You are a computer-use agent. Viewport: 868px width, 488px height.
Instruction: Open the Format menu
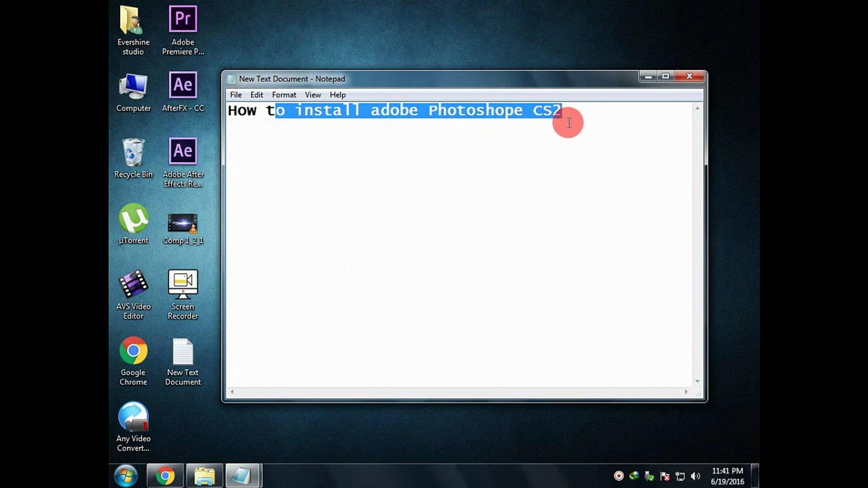(x=284, y=95)
